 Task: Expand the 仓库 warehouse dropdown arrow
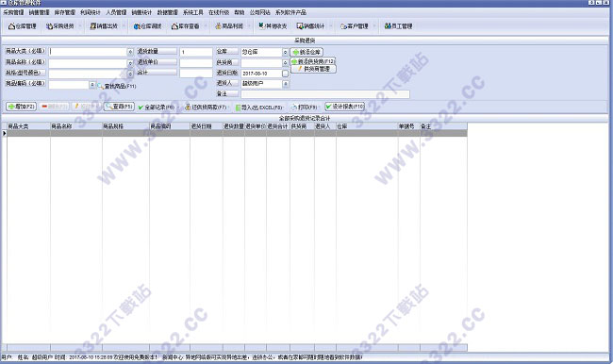pos(286,52)
